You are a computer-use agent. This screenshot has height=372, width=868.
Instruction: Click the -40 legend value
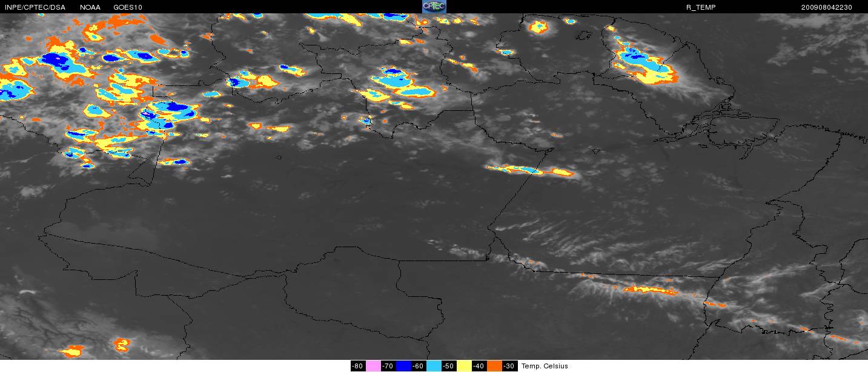coord(479,366)
